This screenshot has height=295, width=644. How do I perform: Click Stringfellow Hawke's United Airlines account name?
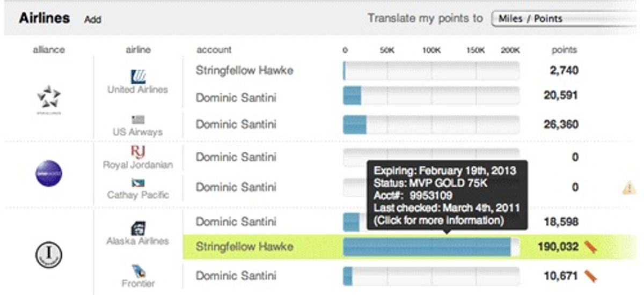point(244,70)
